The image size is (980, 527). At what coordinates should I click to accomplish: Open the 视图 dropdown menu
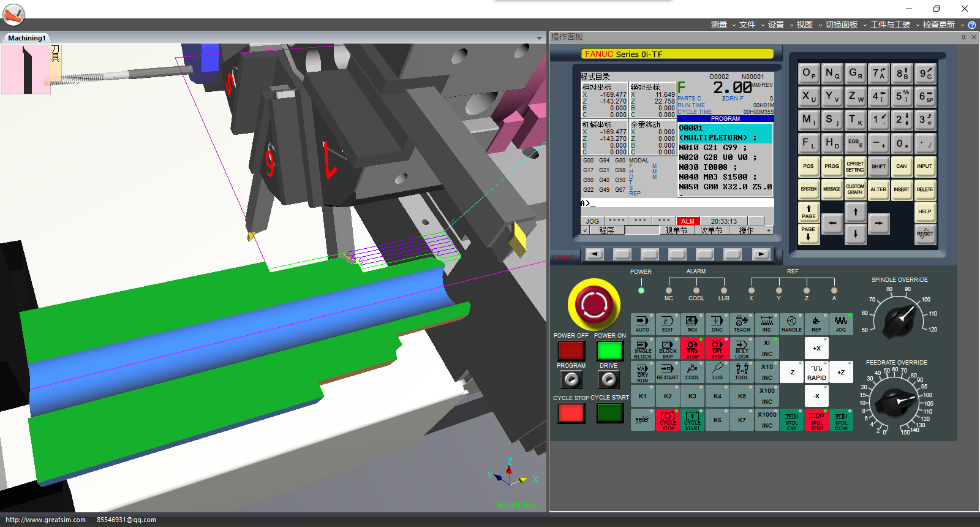(809, 25)
